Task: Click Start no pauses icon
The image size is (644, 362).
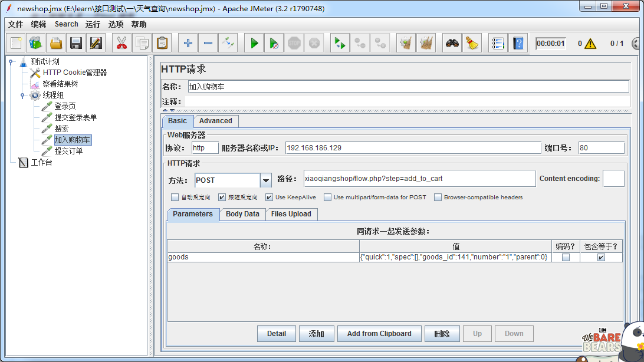Action: (274, 43)
